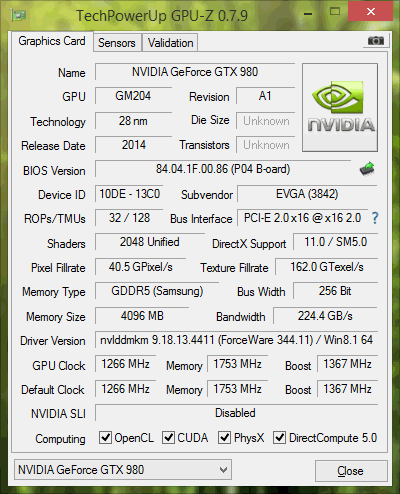Image resolution: width=400 pixels, height=494 pixels.
Task: Close the window with red X
Action: pyautogui.click(x=371, y=12)
